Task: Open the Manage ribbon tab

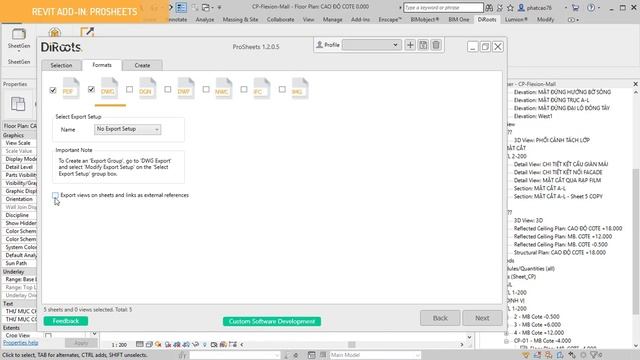Action: (333, 20)
